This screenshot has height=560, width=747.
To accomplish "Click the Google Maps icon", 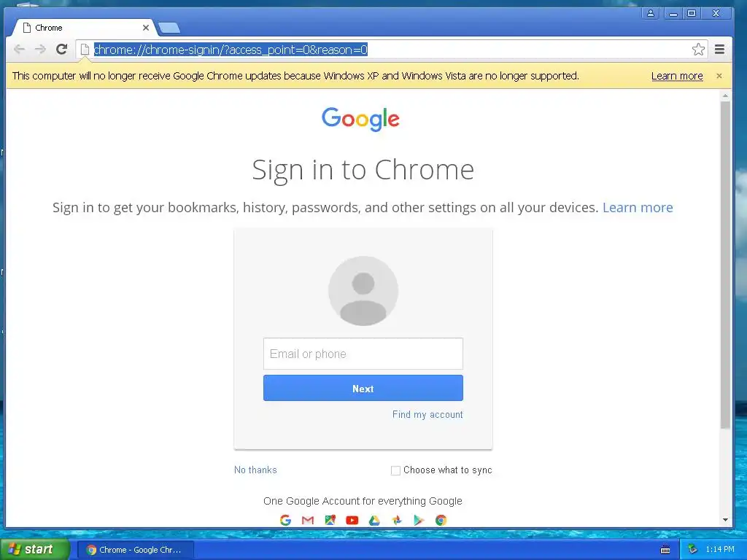I will [330, 520].
